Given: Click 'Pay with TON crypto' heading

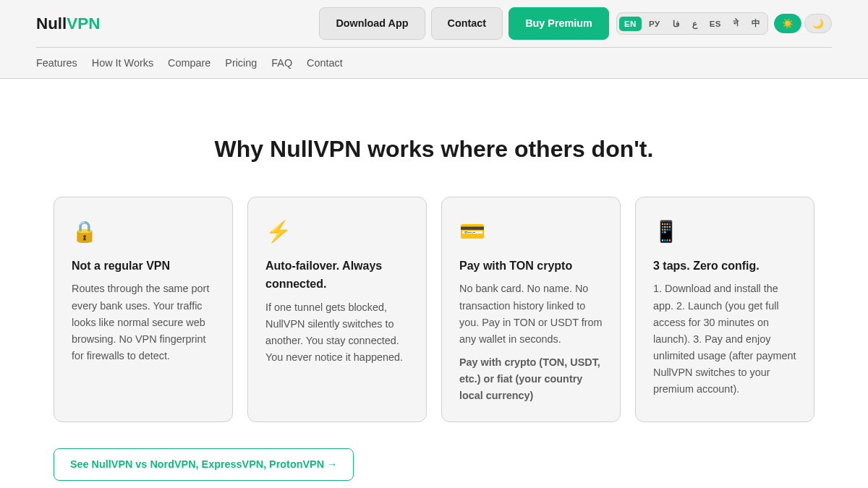Looking at the screenshot, I should tap(516, 266).
